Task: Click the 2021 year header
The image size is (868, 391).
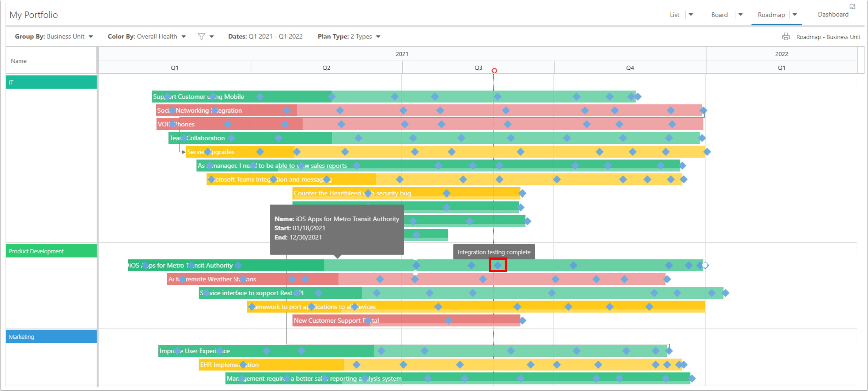Action: click(x=402, y=54)
